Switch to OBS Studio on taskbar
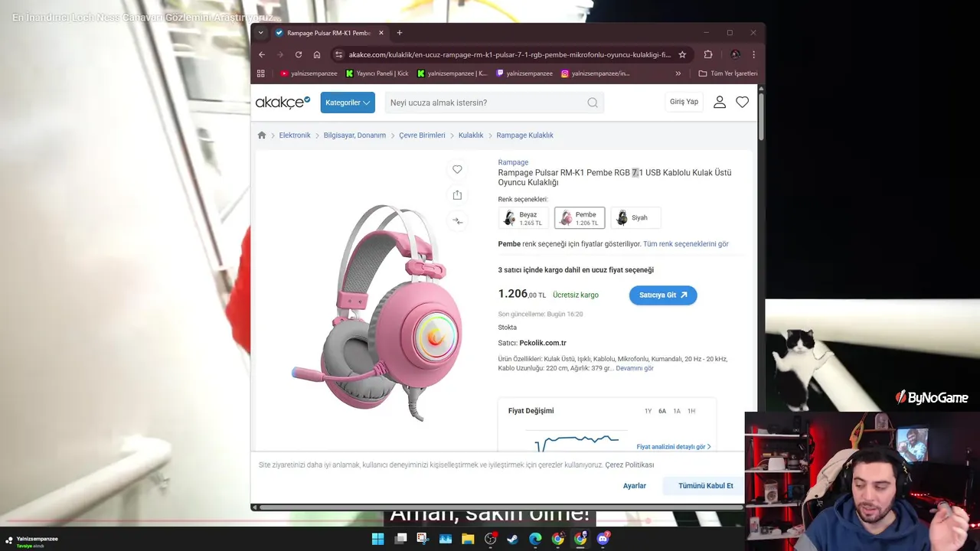This screenshot has height=551, width=980. point(491,539)
